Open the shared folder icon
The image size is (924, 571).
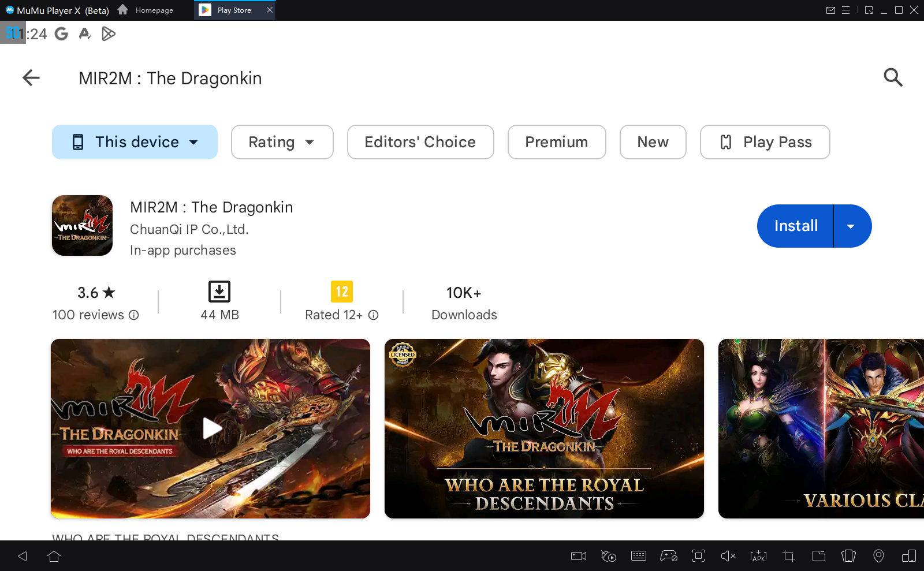[x=818, y=556]
